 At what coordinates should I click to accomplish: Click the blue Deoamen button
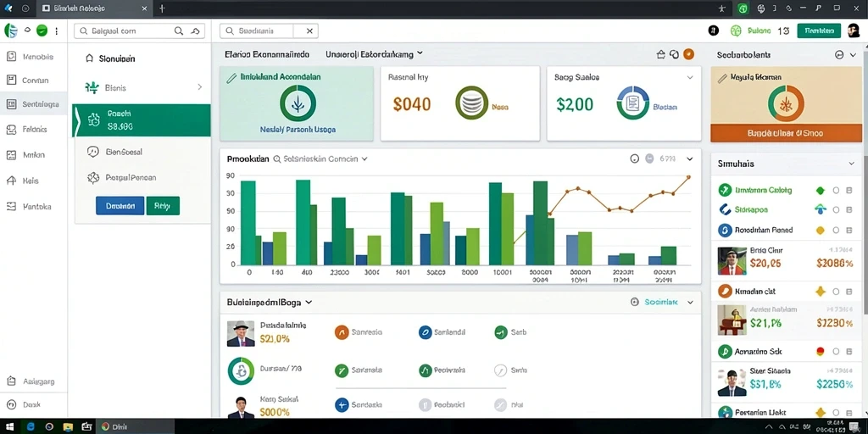click(x=120, y=205)
